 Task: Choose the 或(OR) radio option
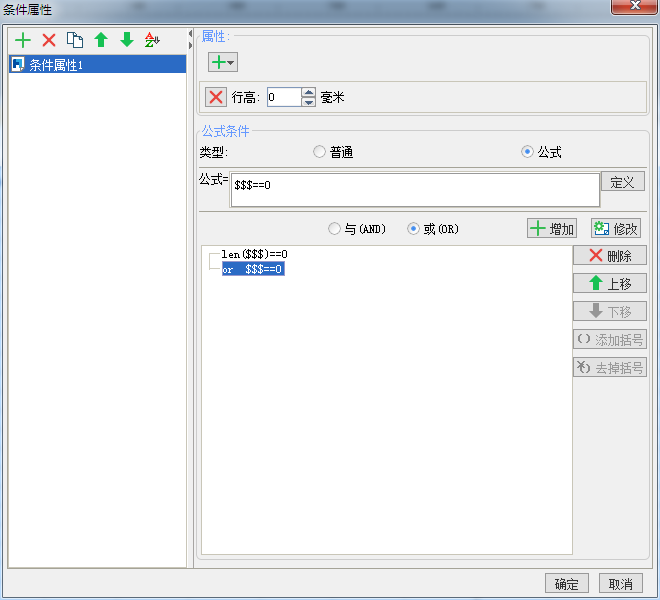(x=413, y=229)
